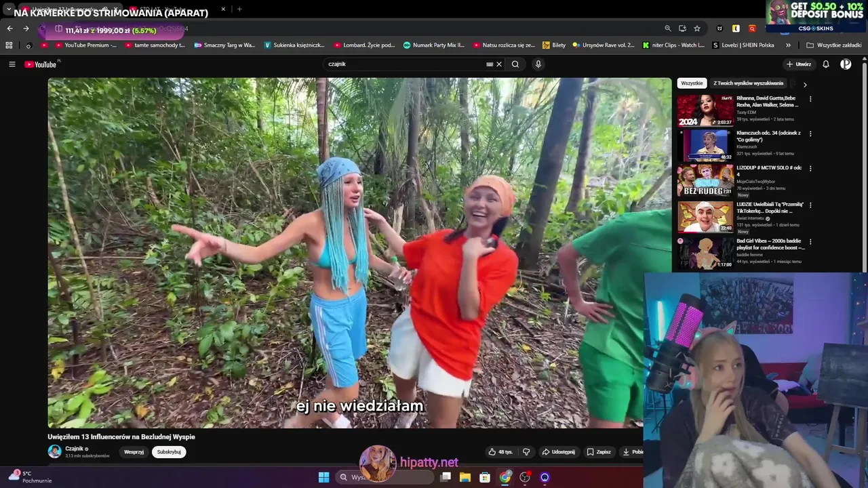This screenshot has height=488, width=868.
Task: Open the Tasty EDM channel name
Action: (746, 113)
